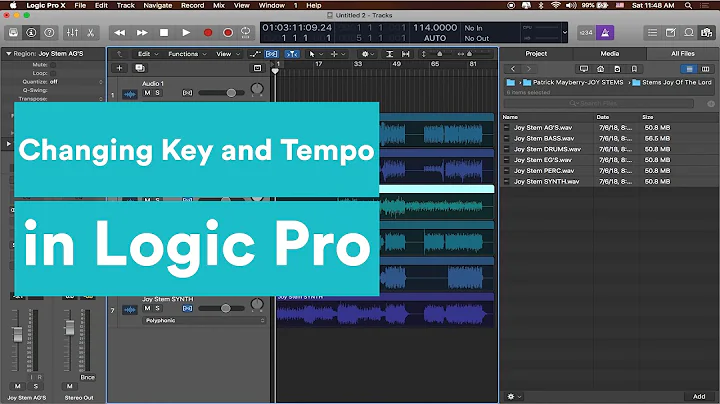Screen dimensions: 720x404
Task: Switch browser to column view
Action: 705,69
